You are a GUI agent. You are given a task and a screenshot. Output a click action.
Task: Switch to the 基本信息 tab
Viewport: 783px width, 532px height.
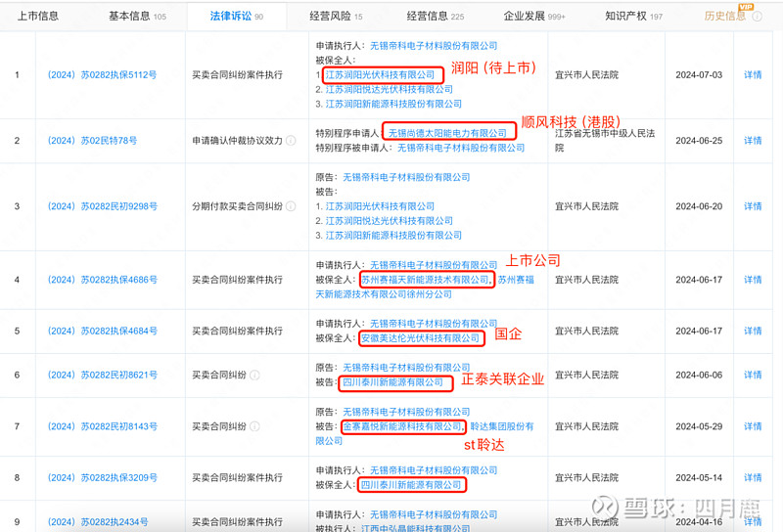[137, 16]
